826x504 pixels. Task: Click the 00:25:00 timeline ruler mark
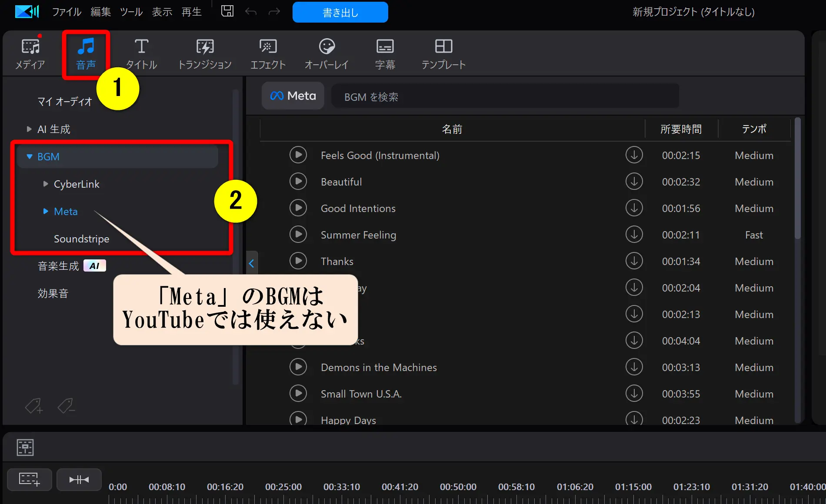pyautogui.click(x=283, y=487)
